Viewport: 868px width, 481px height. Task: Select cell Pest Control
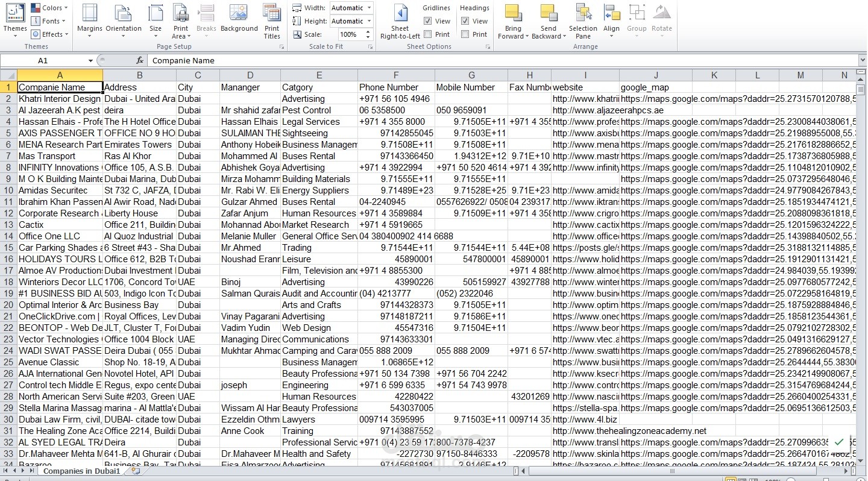click(319, 110)
